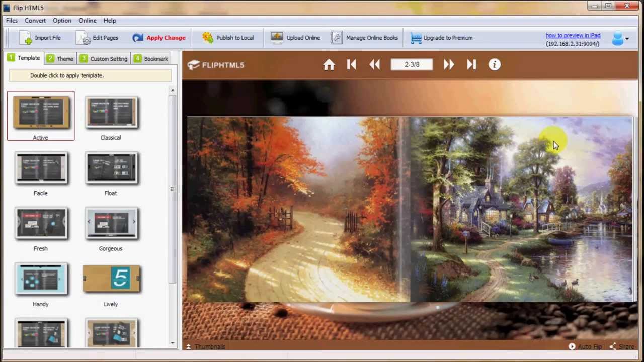Switch to the Theme tab
The image size is (644, 362).
click(60, 59)
